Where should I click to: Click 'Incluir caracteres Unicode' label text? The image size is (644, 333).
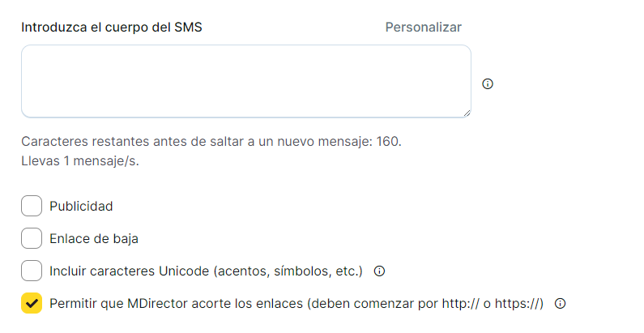coord(130,271)
